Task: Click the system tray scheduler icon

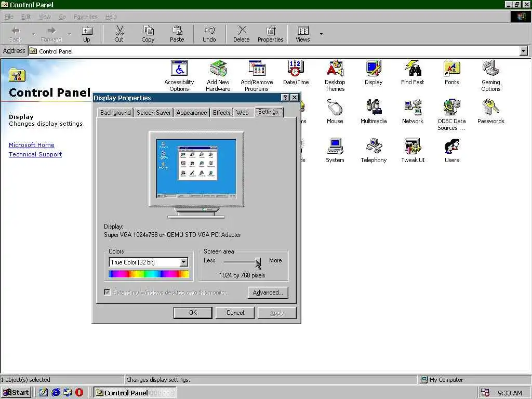Action: (485, 393)
